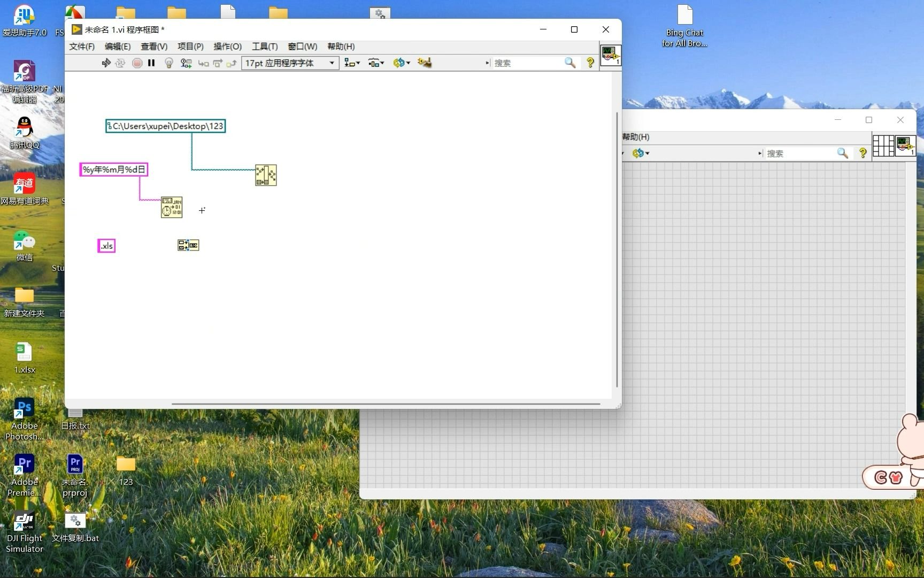This screenshot has width=924, height=578.
Task: Click VI icon in front panel window
Action: (x=905, y=146)
